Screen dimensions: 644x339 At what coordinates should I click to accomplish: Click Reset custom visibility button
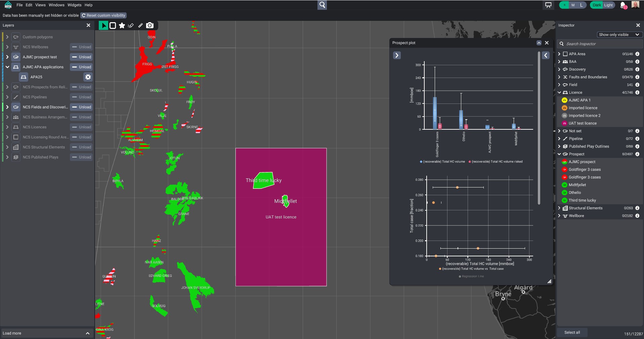tap(103, 15)
